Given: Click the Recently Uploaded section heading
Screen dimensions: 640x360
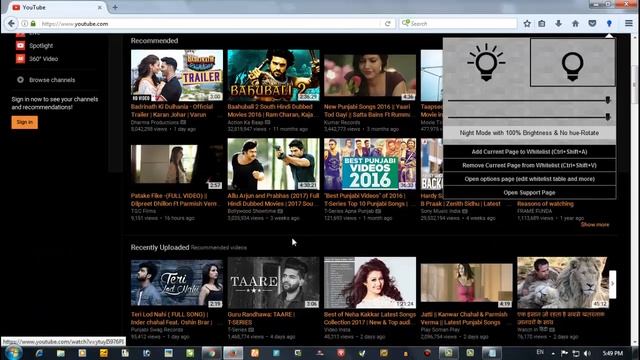Looking at the screenshot, I should click(160, 247).
